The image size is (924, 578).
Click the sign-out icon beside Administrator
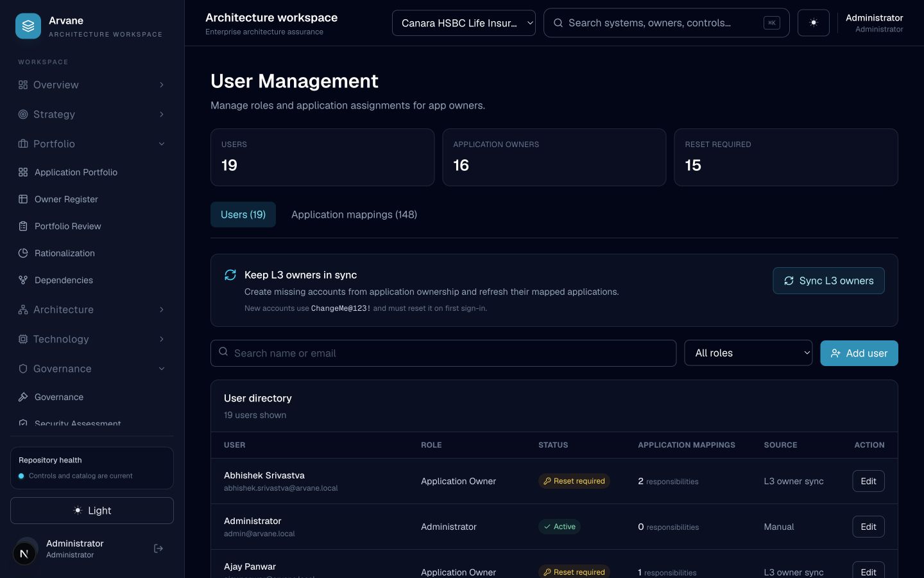[x=158, y=548]
